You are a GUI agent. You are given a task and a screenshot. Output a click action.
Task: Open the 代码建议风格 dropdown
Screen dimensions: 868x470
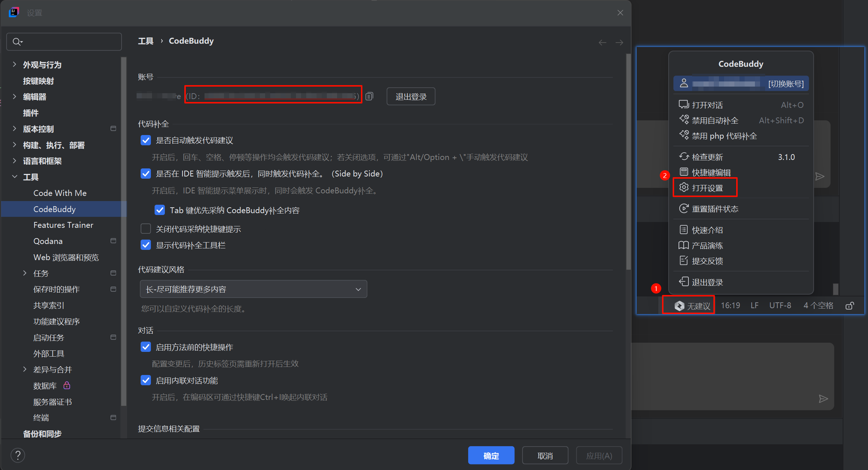pos(253,289)
